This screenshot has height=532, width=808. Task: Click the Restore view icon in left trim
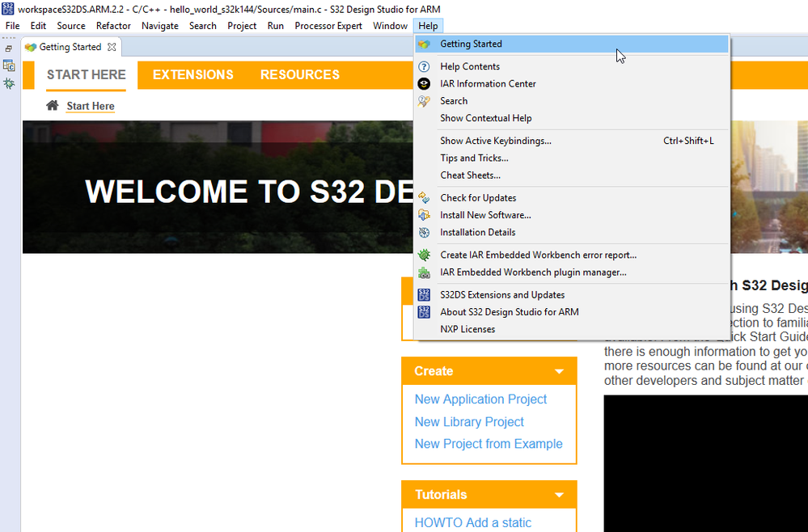pyautogui.click(x=9, y=49)
